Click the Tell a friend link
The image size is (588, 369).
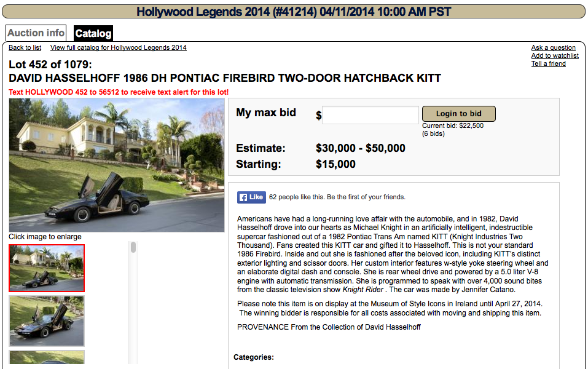tap(548, 63)
